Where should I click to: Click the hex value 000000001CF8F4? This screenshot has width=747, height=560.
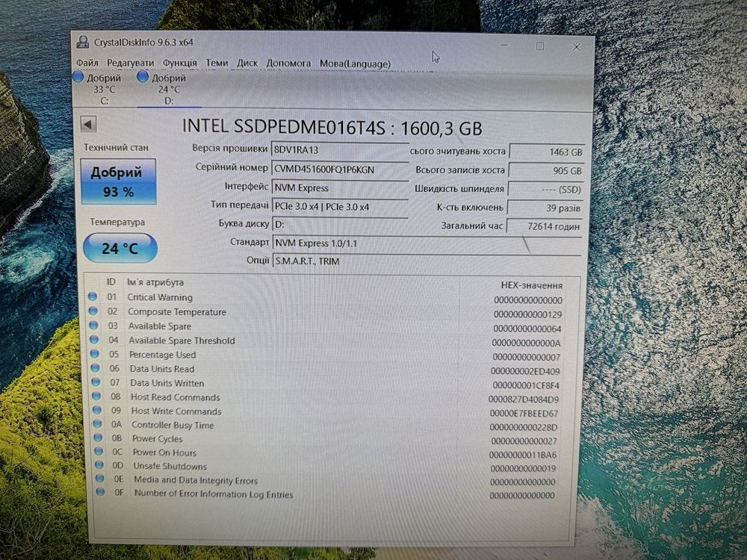pyautogui.click(x=525, y=385)
